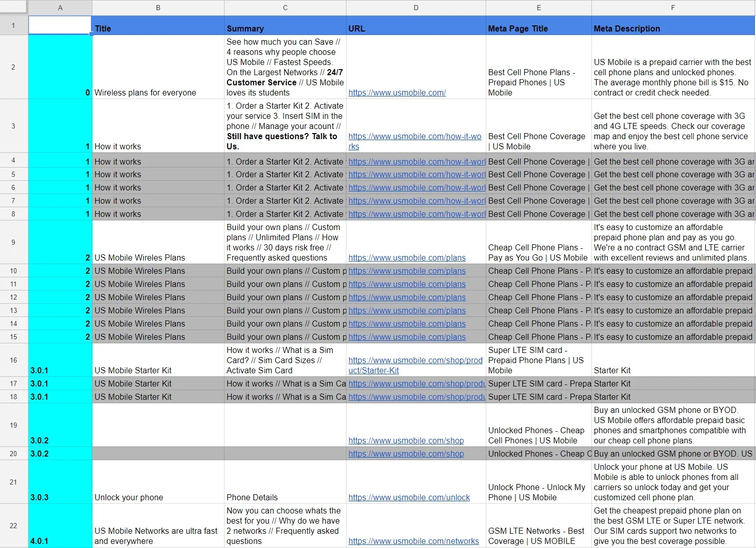Click the 'Wireless plans for everyone' cell

(x=158, y=67)
